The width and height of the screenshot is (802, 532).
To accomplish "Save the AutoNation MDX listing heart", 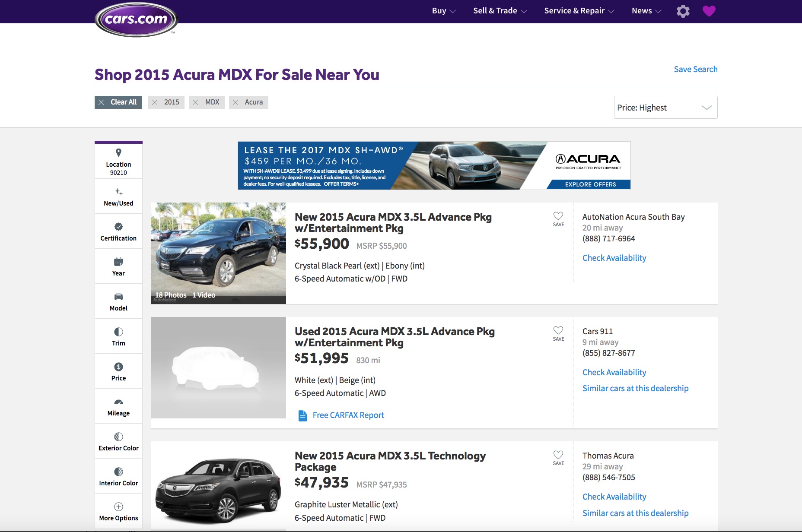I will 558,219.
